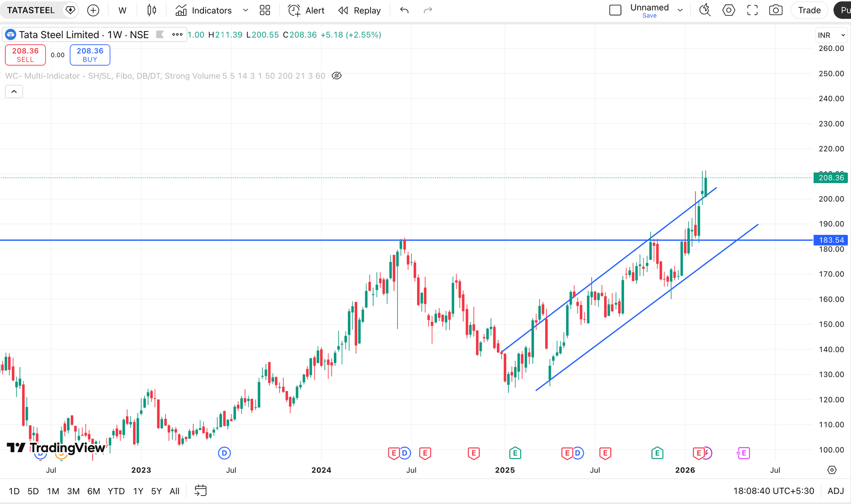Open the Indicators dialog

[203, 10]
